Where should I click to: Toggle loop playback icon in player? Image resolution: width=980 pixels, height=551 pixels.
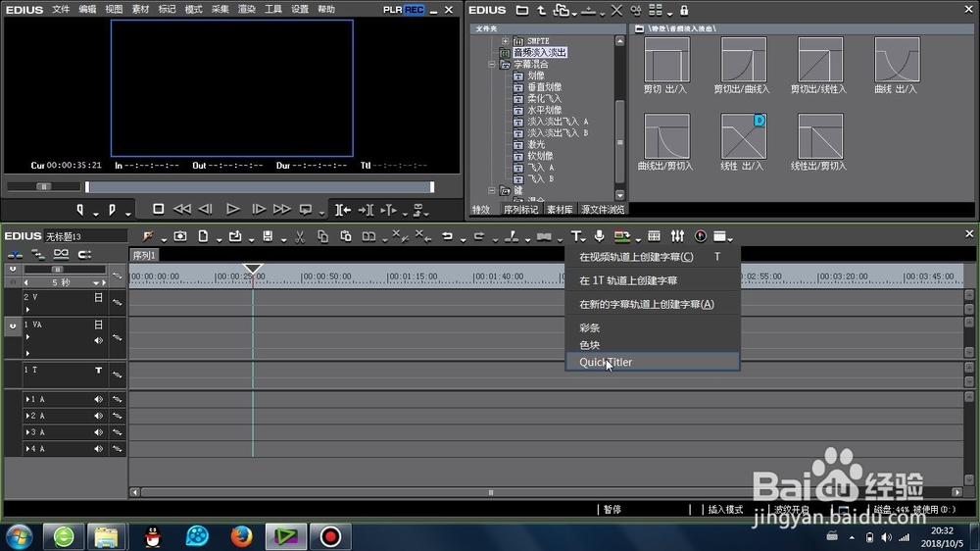(x=306, y=209)
